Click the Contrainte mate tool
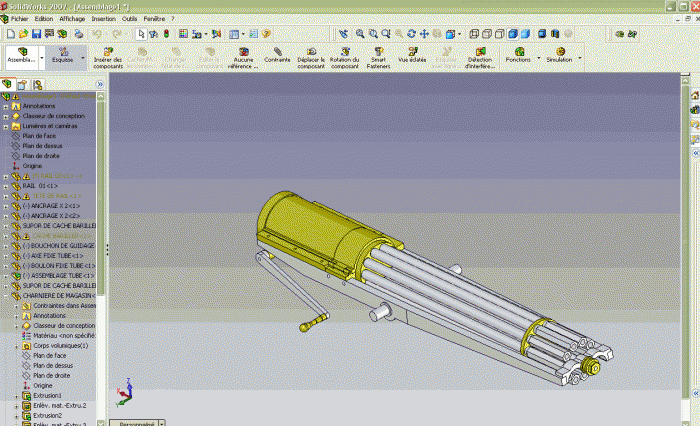Screen dimensions: 700x426 (277, 55)
